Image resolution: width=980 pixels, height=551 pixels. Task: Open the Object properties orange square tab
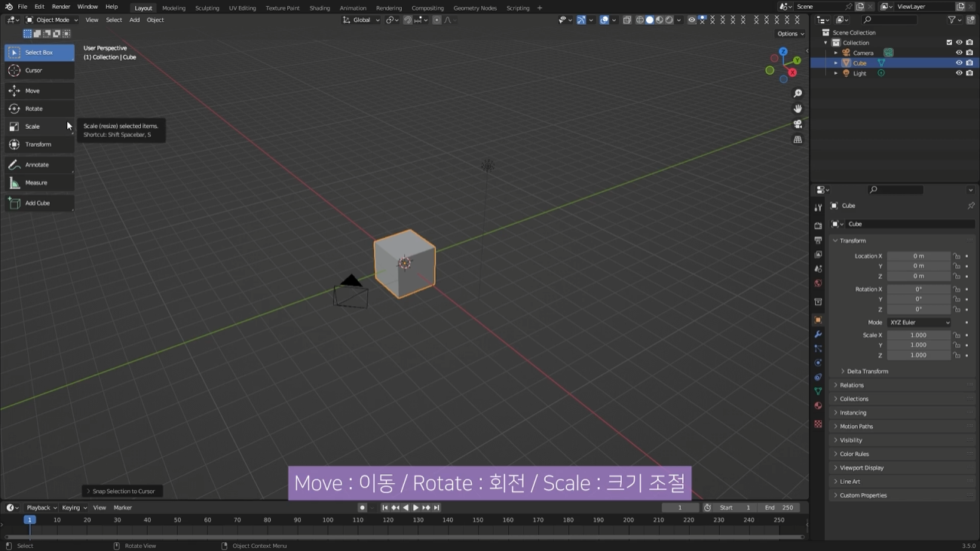click(818, 320)
